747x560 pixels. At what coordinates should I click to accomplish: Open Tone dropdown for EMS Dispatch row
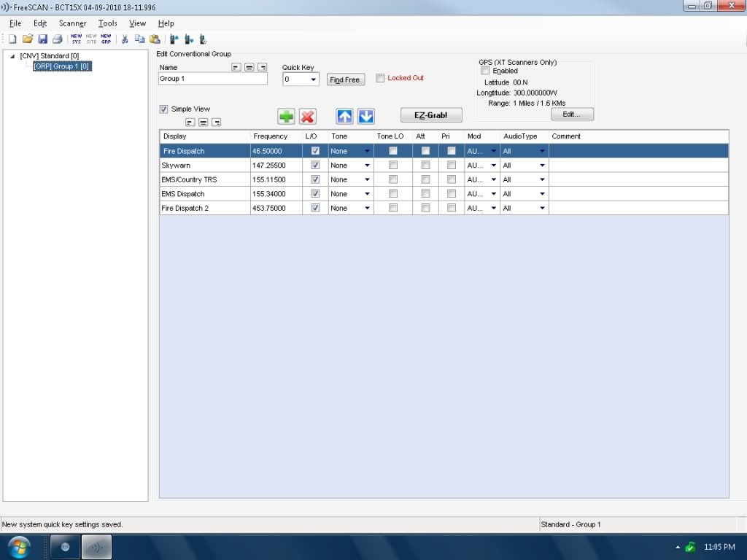tap(367, 195)
